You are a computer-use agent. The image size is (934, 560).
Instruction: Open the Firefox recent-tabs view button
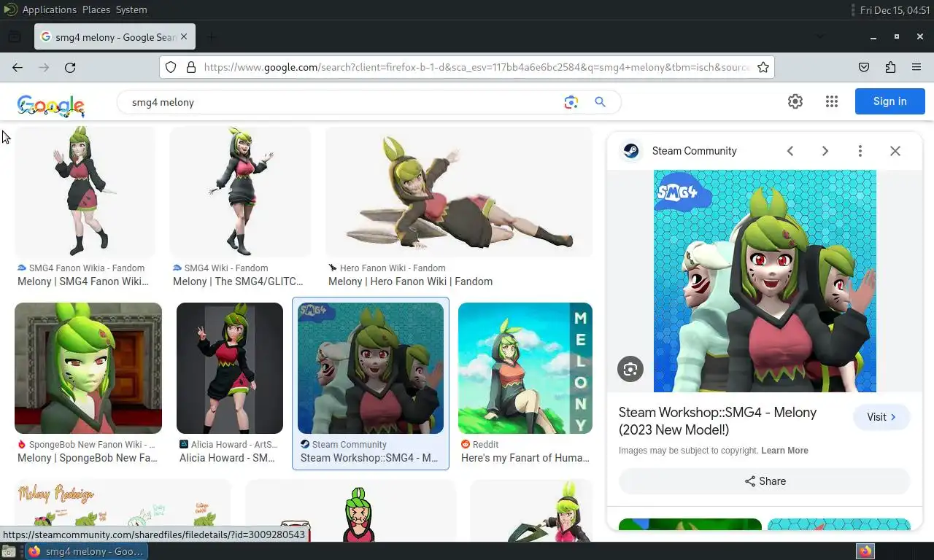click(14, 36)
